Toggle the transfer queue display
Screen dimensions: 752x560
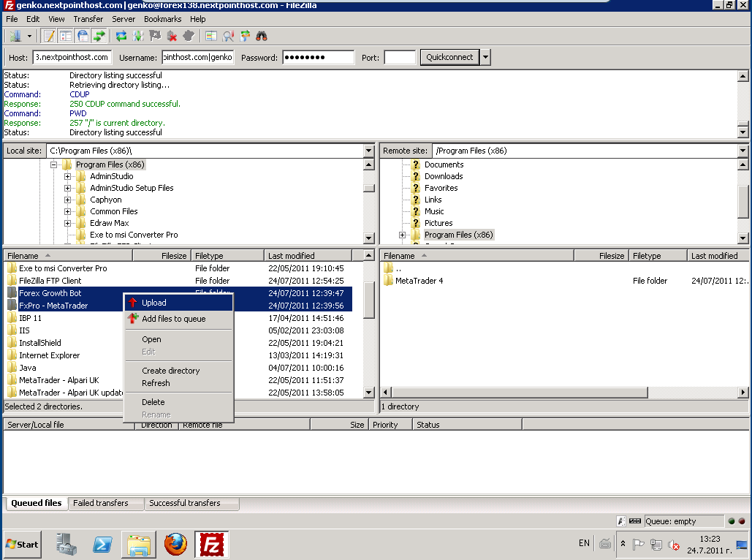99,36
